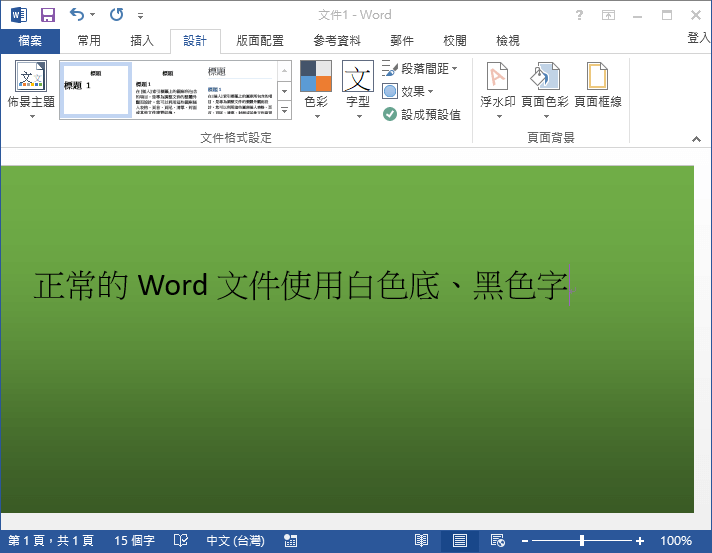Viewport: 712px width, 553px height.
Task: Open the undo history dropdown arrow
Action: pyautogui.click(x=93, y=15)
